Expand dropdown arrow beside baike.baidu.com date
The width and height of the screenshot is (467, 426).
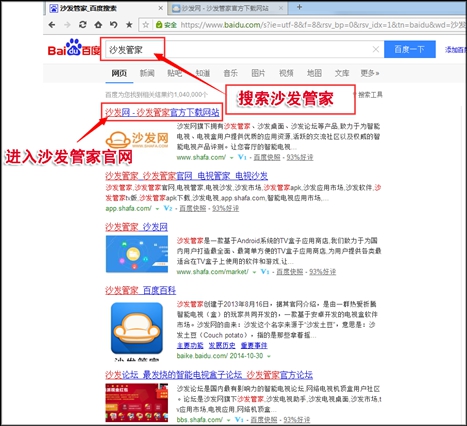point(269,356)
